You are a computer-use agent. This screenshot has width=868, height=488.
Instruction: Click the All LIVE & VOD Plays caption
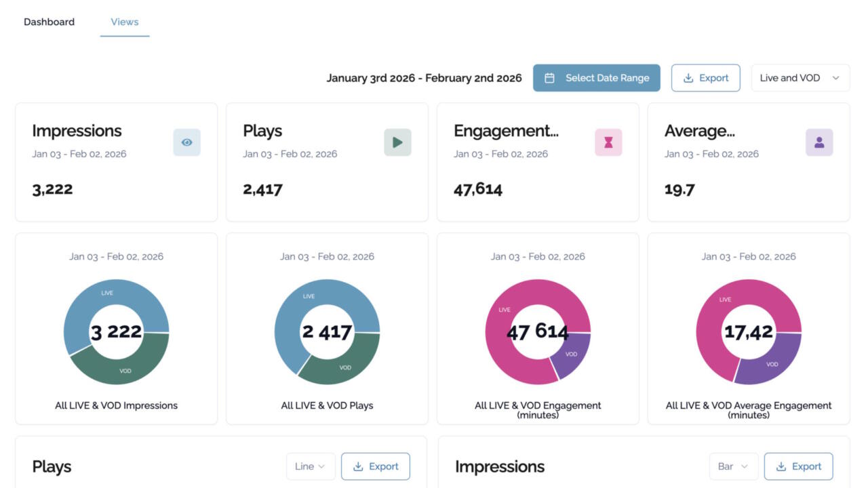click(x=327, y=405)
